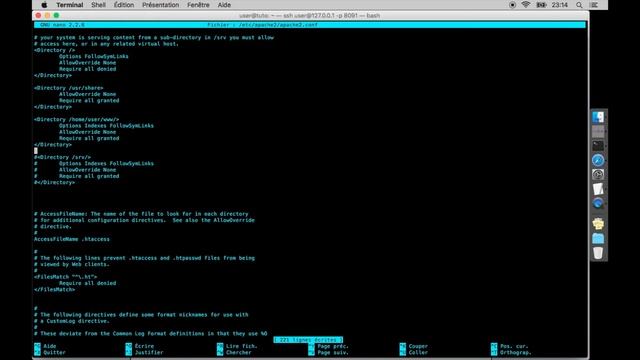The width and height of the screenshot is (640, 360).
Task: Open Finder from the Dock
Action: (598, 117)
